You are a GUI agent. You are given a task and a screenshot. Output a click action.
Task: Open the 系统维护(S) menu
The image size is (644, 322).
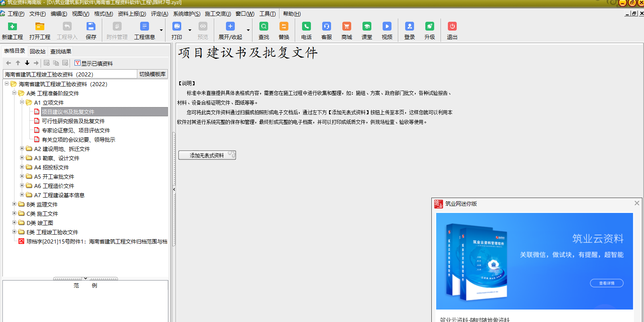click(186, 14)
